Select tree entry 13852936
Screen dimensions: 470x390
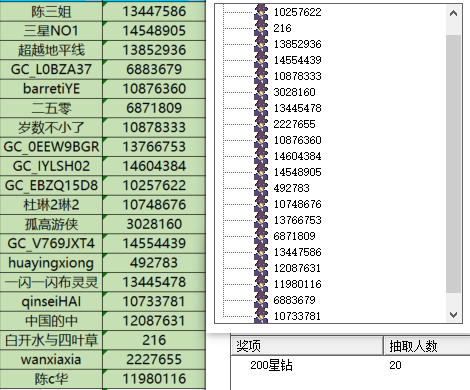(x=297, y=44)
